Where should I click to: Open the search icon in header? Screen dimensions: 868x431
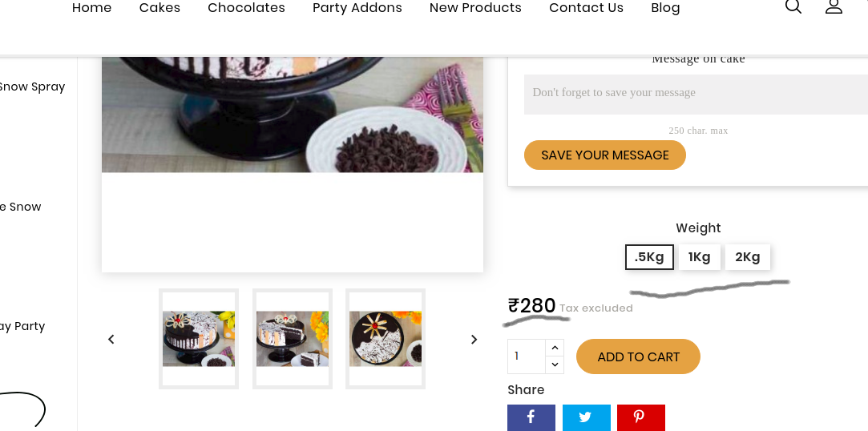click(x=793, y=7)
